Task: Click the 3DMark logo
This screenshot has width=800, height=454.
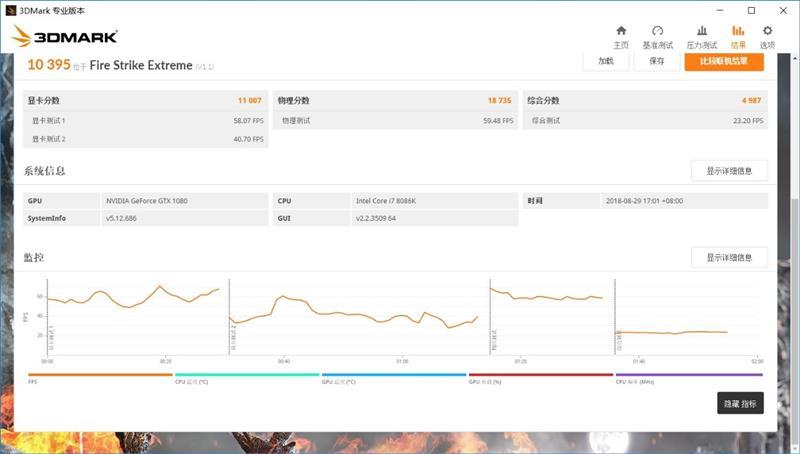Action: click(x=65, y=37)
